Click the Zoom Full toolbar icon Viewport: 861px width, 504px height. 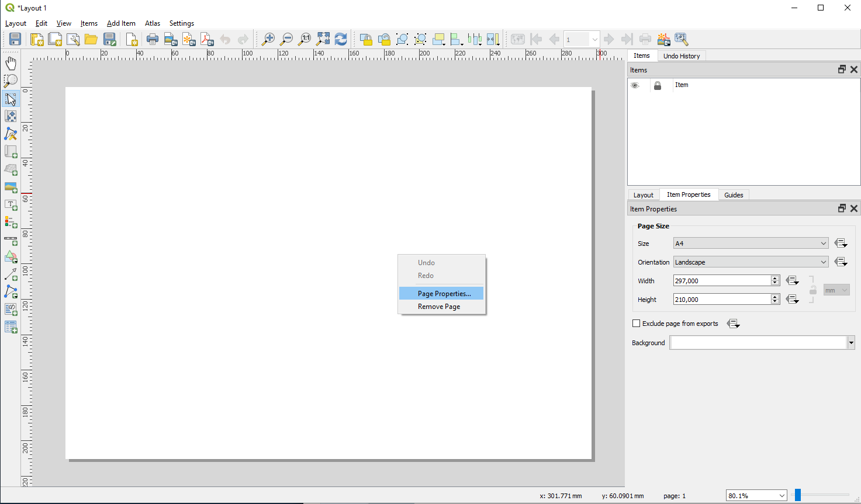pyautogui.click(x=323, y=39)
